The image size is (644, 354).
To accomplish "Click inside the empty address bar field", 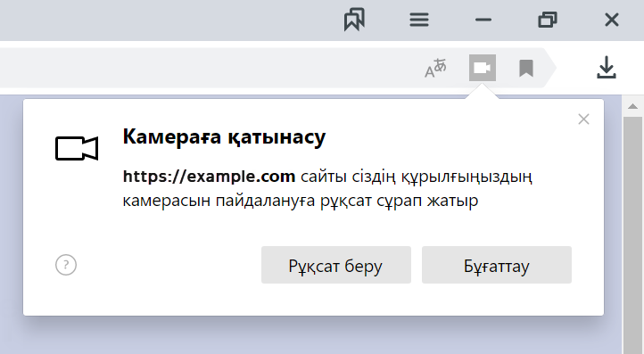I will [205, 68].
